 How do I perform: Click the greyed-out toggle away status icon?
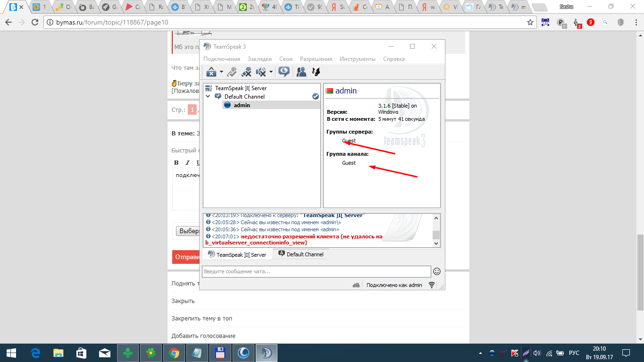pyautogui.click(x=232, y=72)
